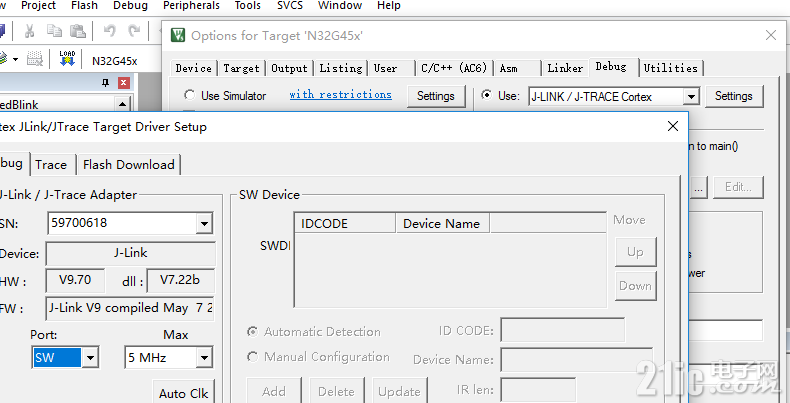Open the Debug menu in menu bar
Viewport: 790px width, 403px height.
(x=130, y=6)
